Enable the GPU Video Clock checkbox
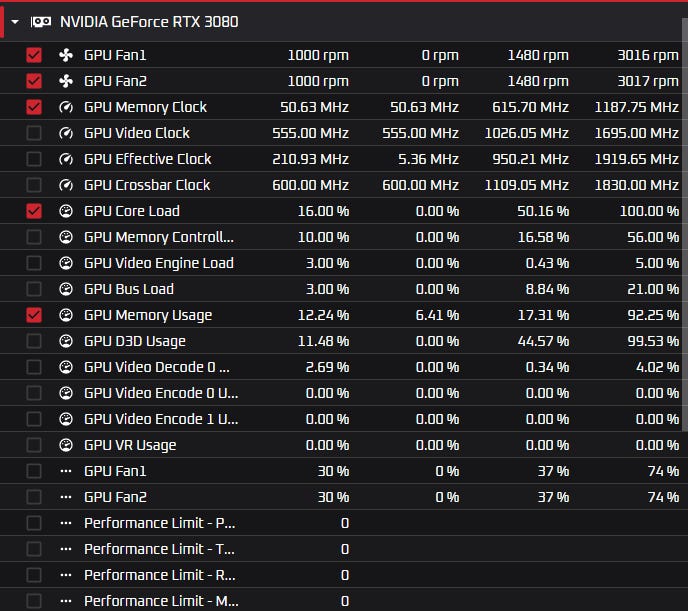The width and height of the screenshot is (688, 611). [34, 133]
